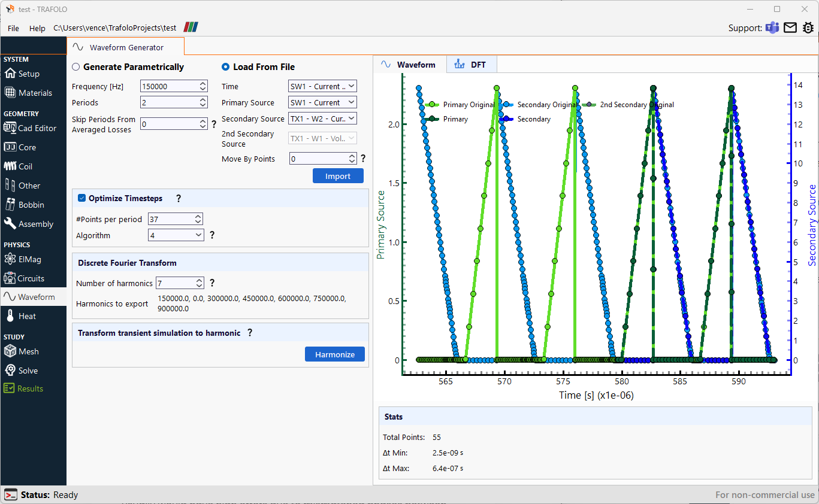Select Load From File radio button
This screenshot has height=504, width=819.
click(226, 67)
